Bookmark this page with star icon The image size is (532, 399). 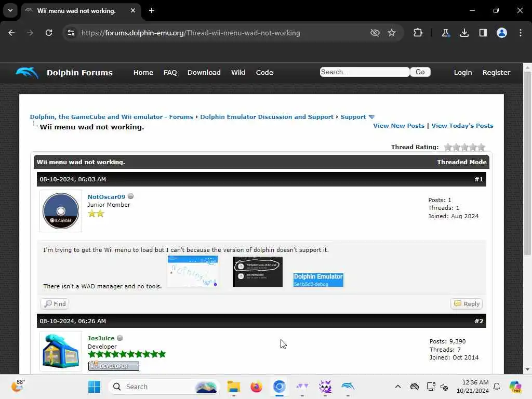pos(392,33)
